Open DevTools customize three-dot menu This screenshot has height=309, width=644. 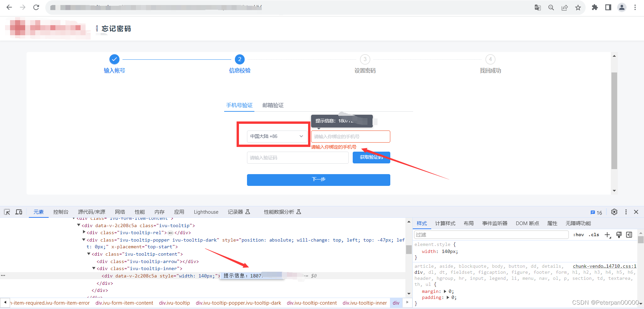pos(626,212)
